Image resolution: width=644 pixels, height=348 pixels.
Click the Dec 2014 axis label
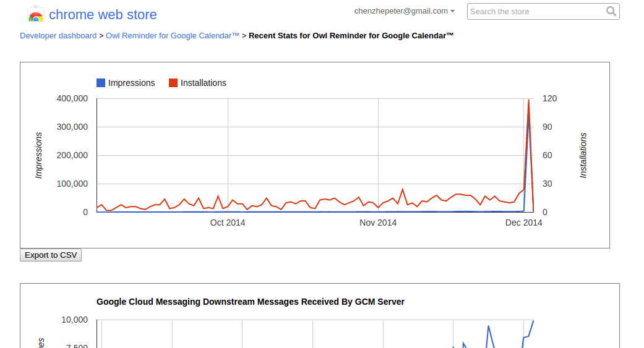[x=523, y=223]
